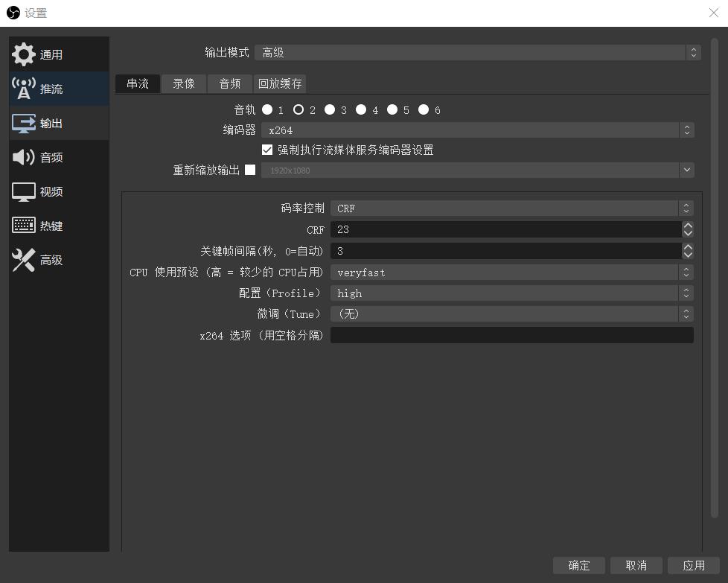Select audio track 4 radio button
Image resolution: width=728 pixels, height=583 pixels.
pyautogui.click(x=361, y=109)
